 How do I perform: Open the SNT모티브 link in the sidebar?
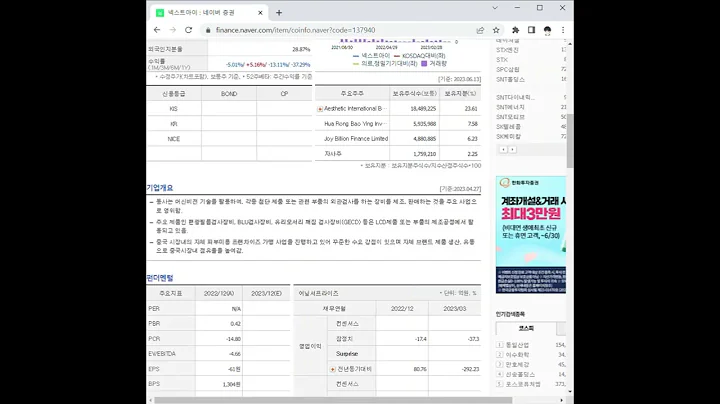(x=510, y=117)
